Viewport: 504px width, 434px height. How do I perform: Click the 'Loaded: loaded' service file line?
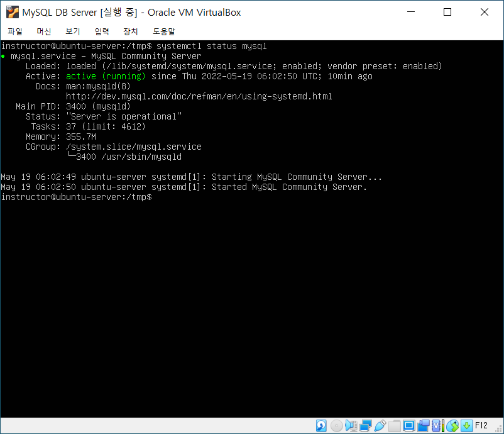coord(234,66)
